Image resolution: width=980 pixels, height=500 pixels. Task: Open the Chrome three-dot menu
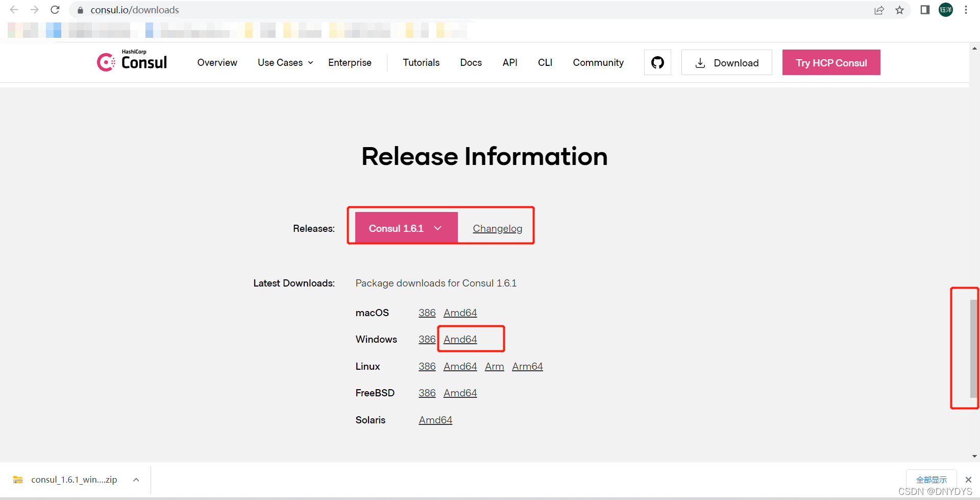pos(966,10)
